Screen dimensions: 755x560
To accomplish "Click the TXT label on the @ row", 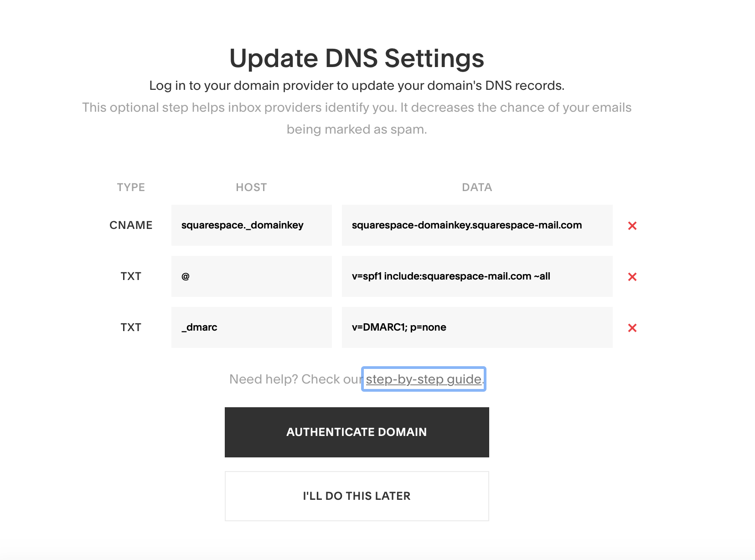I will coord(131,276).
